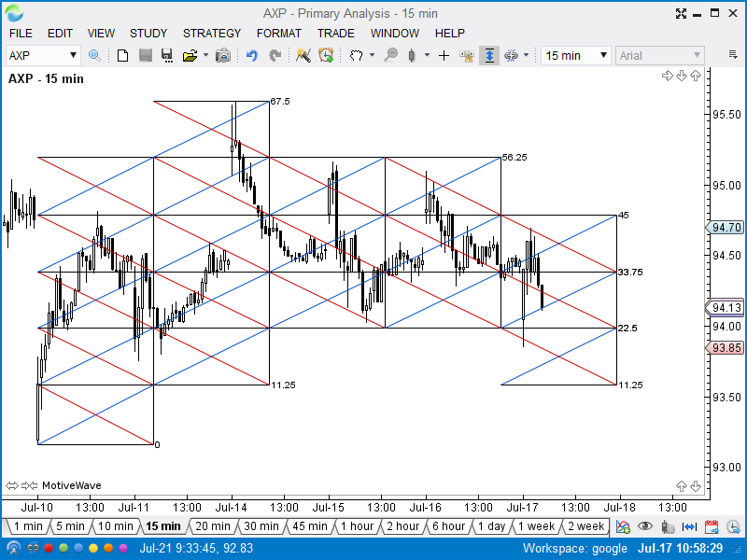Open the toolbar options menu icon at far right
Screen dimensions: 747x560
(733, 55)
